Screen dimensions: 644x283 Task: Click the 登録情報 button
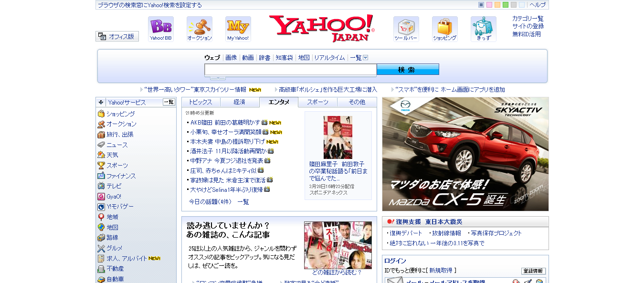(x=533, y=271)
